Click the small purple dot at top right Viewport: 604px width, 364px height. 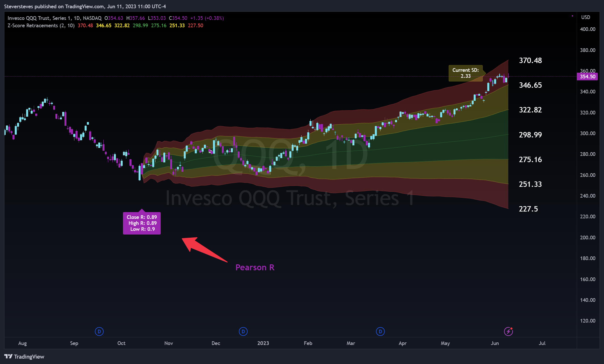click(x=572, y=16)
